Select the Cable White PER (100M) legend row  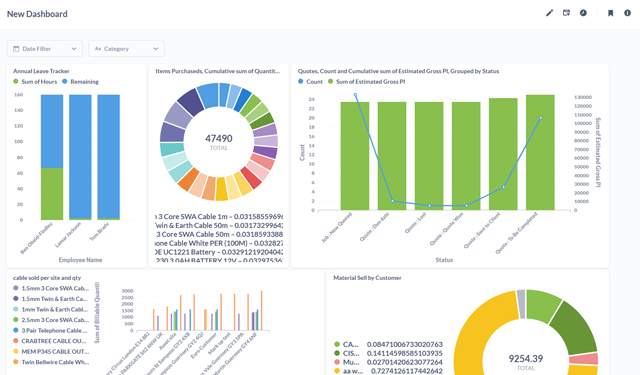tap(219, 243)
